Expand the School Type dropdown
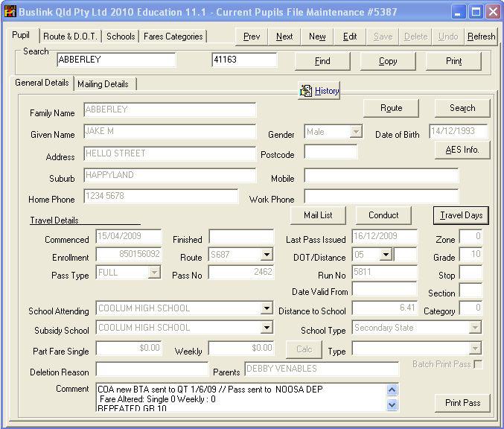The width and height of the screenshot is (504, 429). click(x=475, y=328)
